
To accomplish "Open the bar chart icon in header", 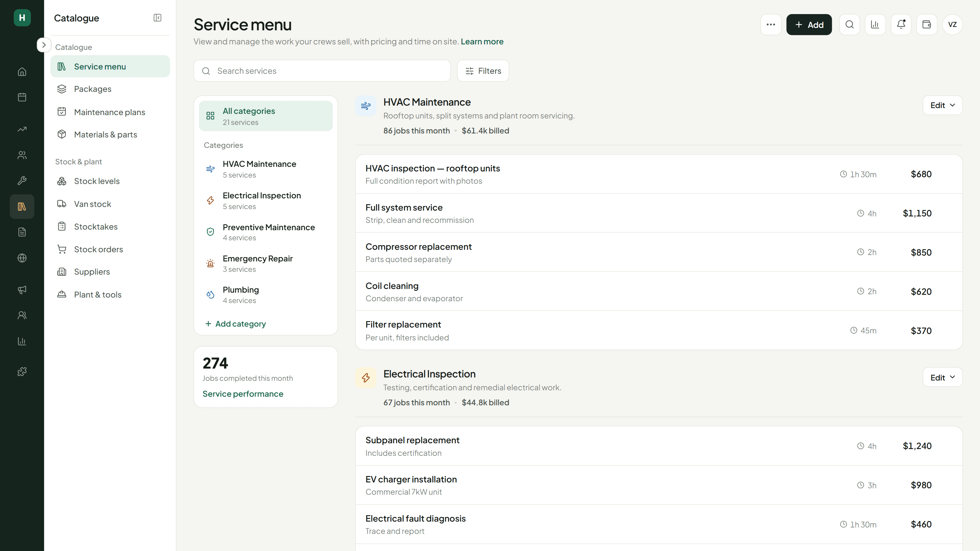I will point(875,25).
